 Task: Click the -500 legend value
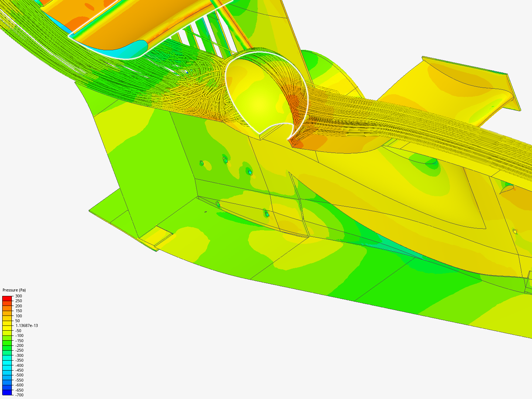coord(19,375)
